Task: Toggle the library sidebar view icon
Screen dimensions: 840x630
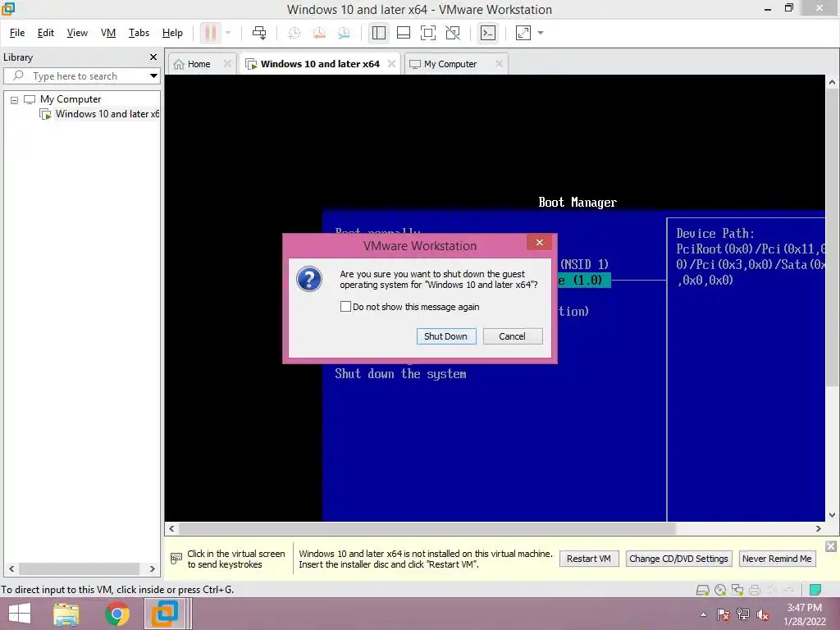Action: (379, 33)
